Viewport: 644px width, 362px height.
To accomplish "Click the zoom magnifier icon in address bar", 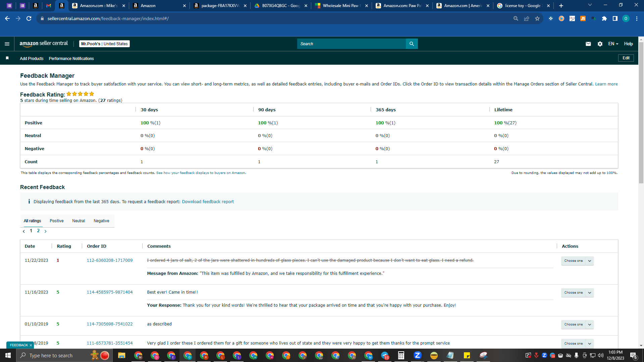I will [x=516, y=18].
